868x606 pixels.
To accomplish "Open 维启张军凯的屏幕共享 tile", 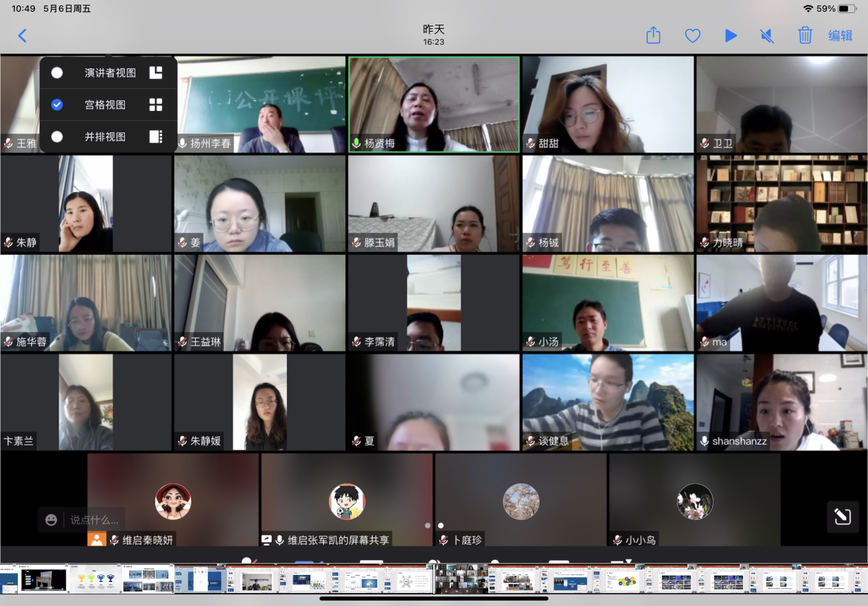I will coord(347,500).
